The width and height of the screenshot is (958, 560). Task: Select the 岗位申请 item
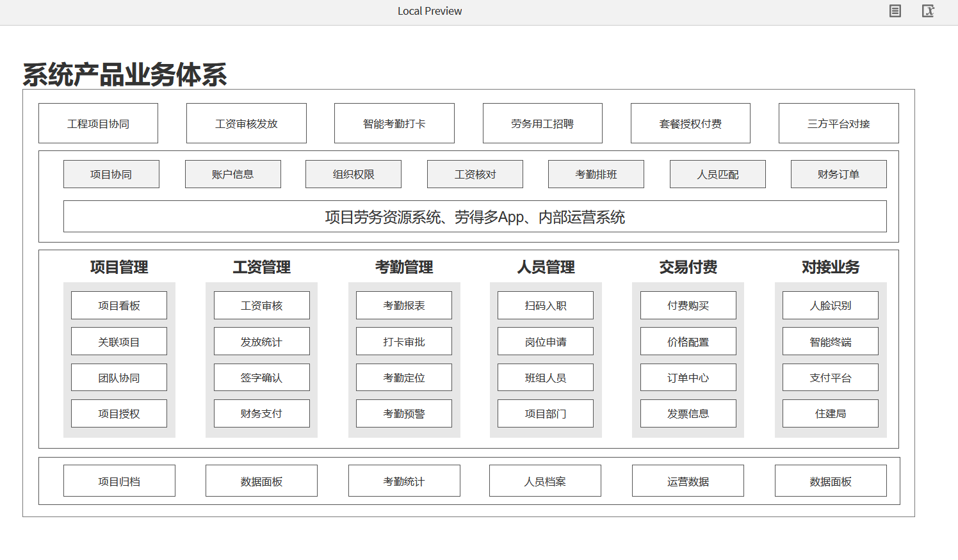[x=546, y=341]
